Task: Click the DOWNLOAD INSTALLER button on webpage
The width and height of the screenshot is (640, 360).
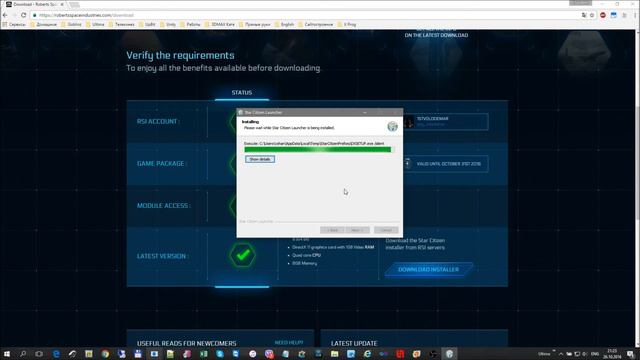Action: click(429, 270)
